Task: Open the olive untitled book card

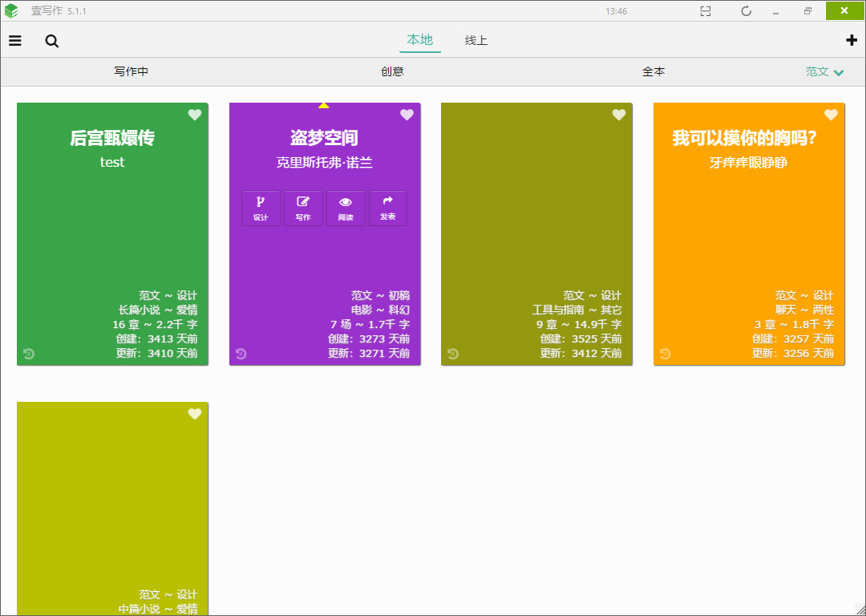Action: [x=536, y=233]
